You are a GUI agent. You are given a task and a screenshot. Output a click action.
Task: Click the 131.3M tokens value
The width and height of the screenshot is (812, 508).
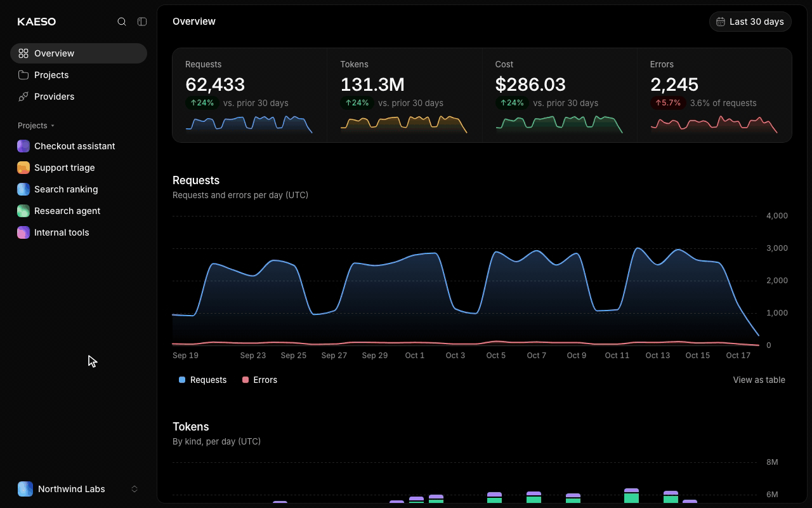372,84
